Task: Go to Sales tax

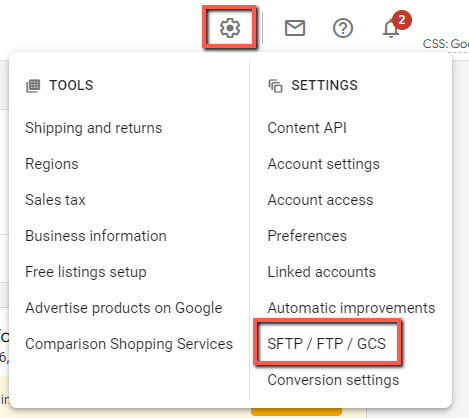Action: click(55, 200)
